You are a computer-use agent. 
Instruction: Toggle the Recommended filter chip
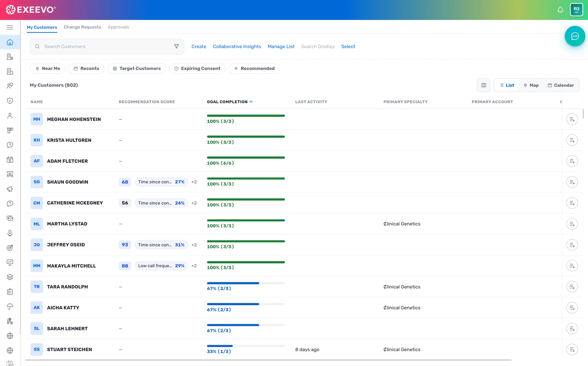point(254,68)
